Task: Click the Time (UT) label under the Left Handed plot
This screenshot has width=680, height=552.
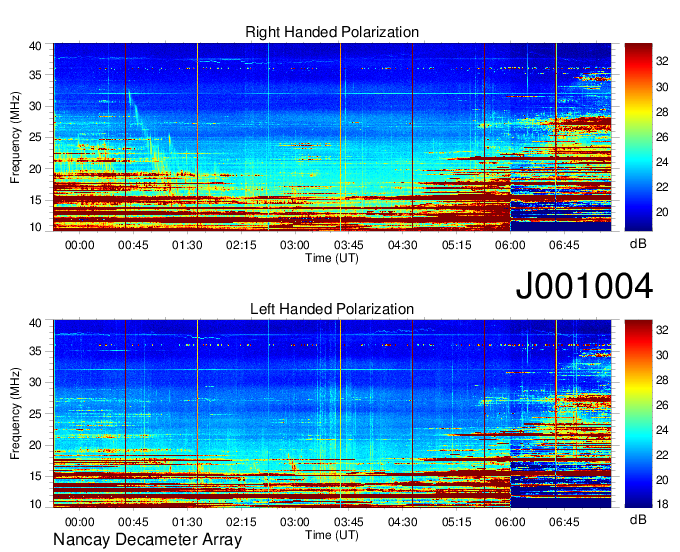Action: (x=332, y=535)
